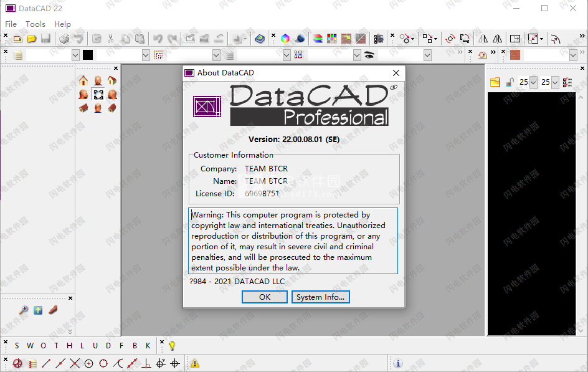Select the house front view icon

coord(83,80)
